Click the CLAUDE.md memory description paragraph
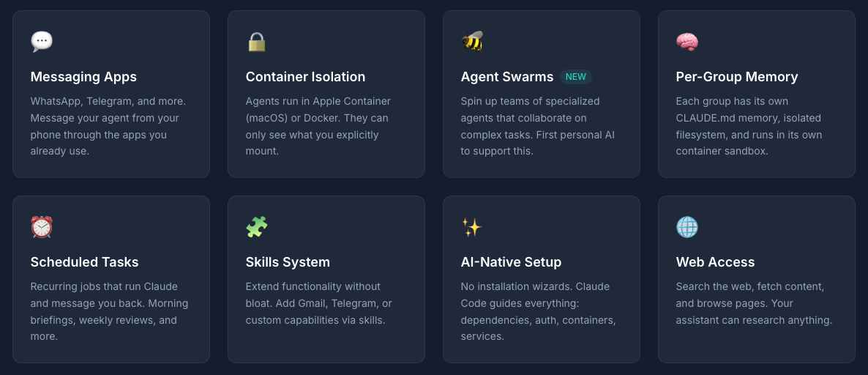This screenshot has height=375, width=868. [749, 126]
